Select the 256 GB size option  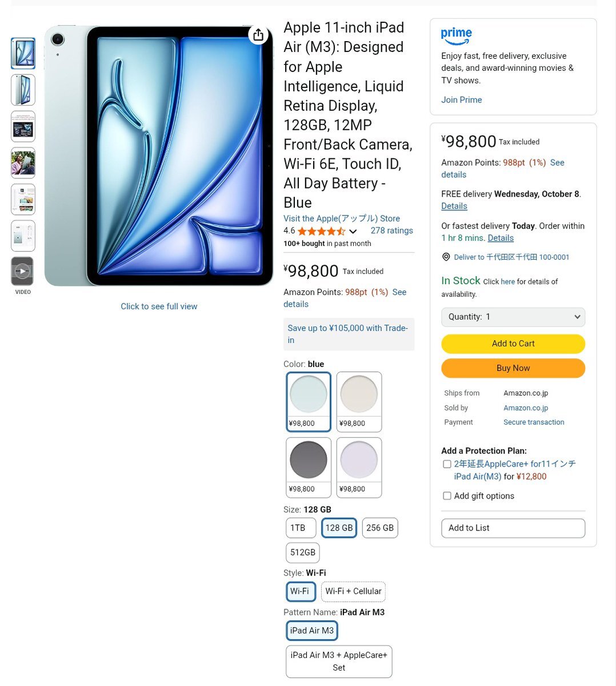pos(380,528)
